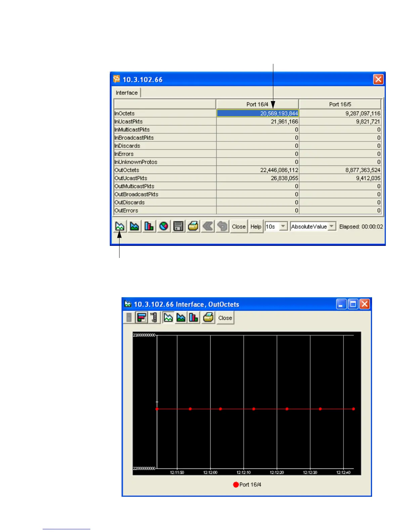Click the Port 16/4 legend entry
Screen dimensions: 411x532
pos(247,485)
